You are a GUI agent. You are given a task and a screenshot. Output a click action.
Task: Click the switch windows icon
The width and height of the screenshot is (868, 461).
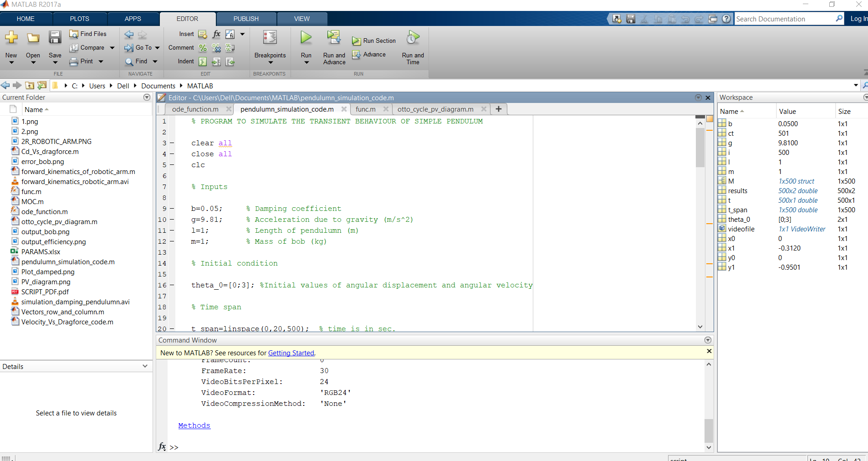[x=713, y=19]
